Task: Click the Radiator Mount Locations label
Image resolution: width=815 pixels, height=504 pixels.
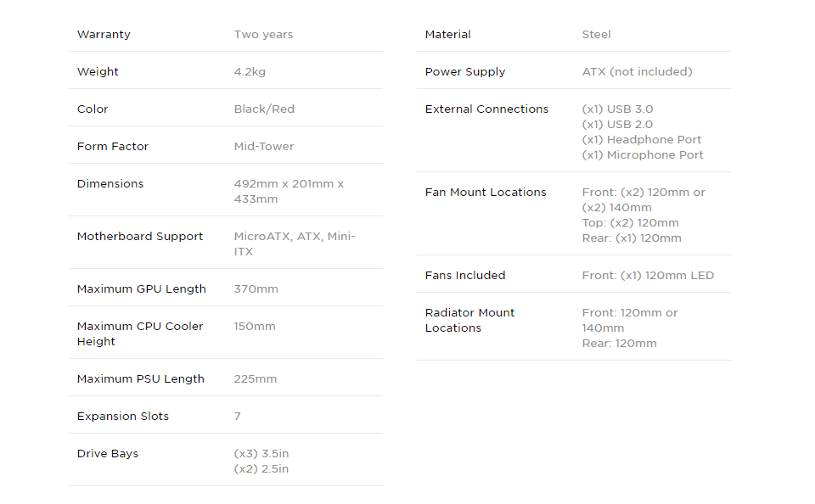Action: 469,320
